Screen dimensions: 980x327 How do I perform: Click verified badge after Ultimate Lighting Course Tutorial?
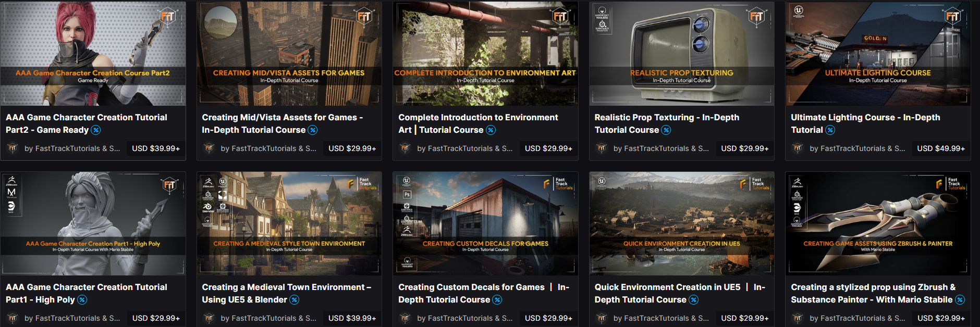pos(830,130)
